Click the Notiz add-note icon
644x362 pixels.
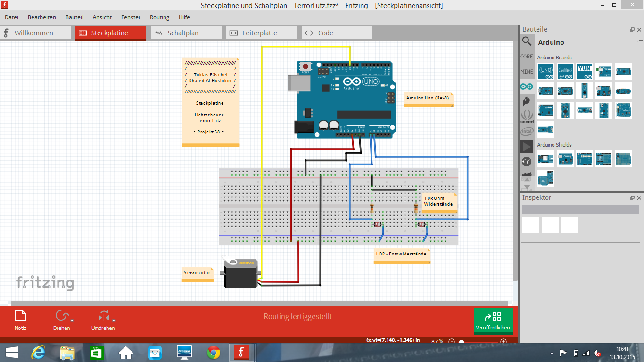coord(20,316)
